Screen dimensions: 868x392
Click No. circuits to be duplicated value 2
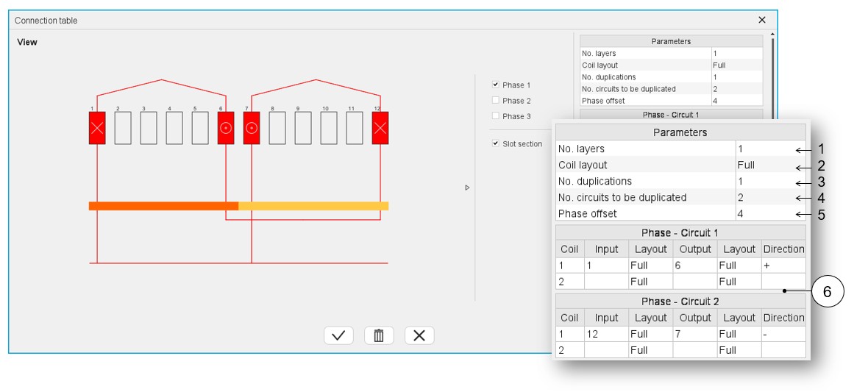click(770, 197)
